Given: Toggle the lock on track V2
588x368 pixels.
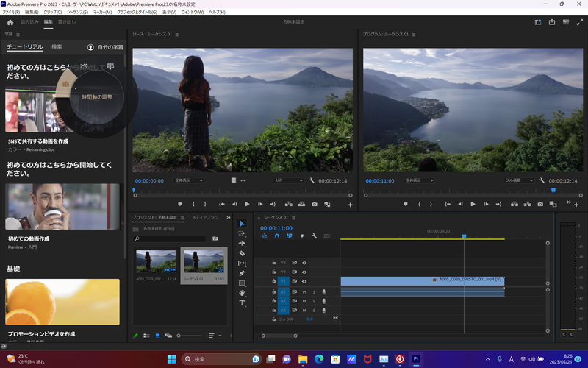Looking at the screenshot, I should [x=273, y=272].
